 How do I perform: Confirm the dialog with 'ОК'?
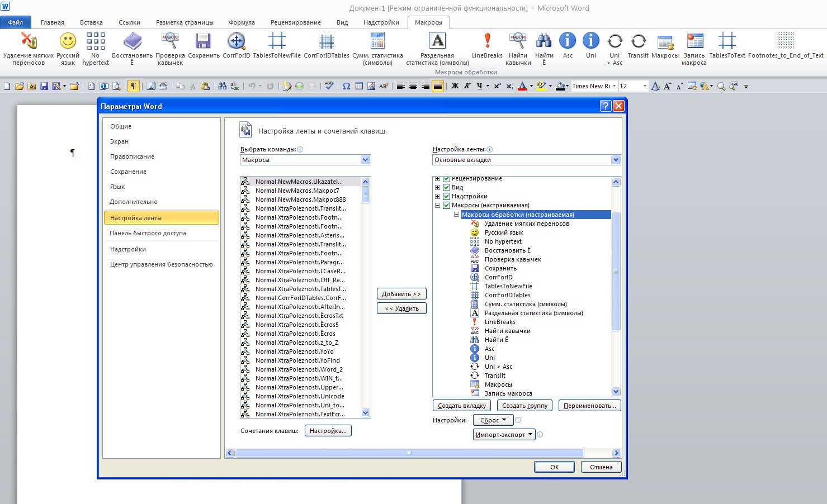pyautogui.click(x=554, y=467)
